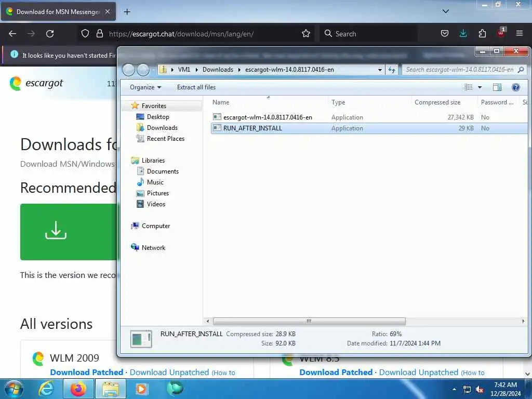532x399 pixels.
Task: Open the Organize menu in Explorer
Action: pos(145,87)
